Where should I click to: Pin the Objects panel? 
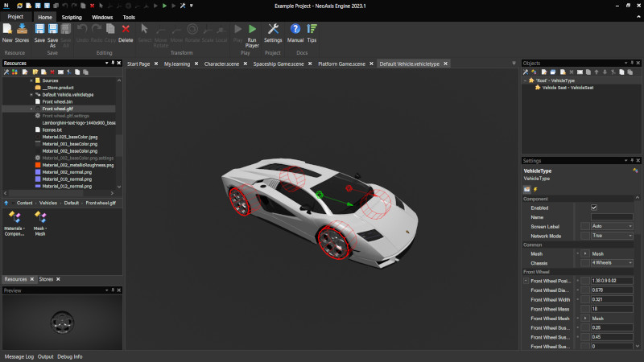click(x=632, y=63)
